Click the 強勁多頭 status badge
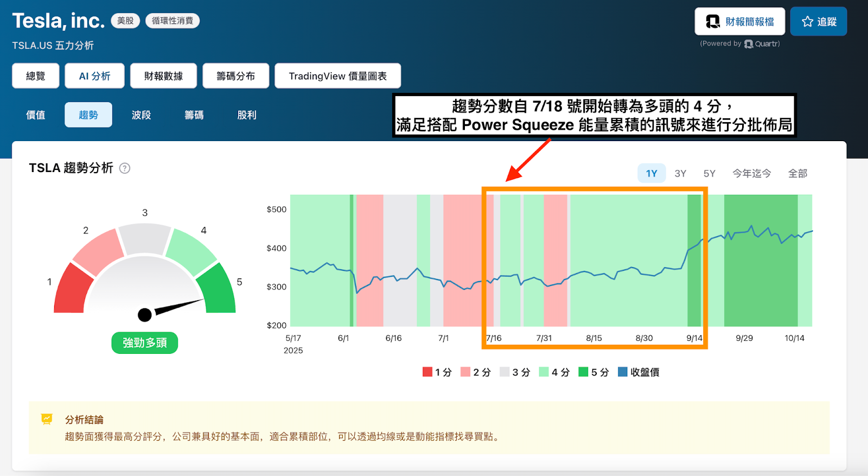The width and height of the screenshot is (868, 476). (144, 343)
